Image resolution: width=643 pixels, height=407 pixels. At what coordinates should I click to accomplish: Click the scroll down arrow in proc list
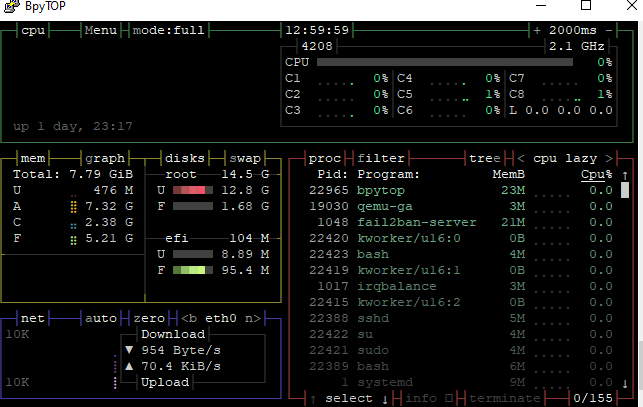625,384
